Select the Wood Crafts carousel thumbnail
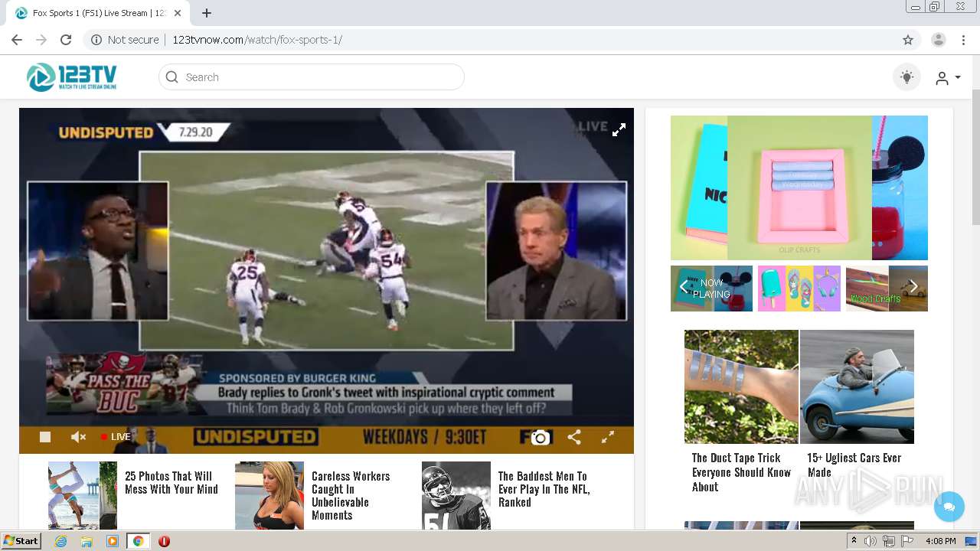The height and width of the screenshot is (551, 980). coord(887,289)
